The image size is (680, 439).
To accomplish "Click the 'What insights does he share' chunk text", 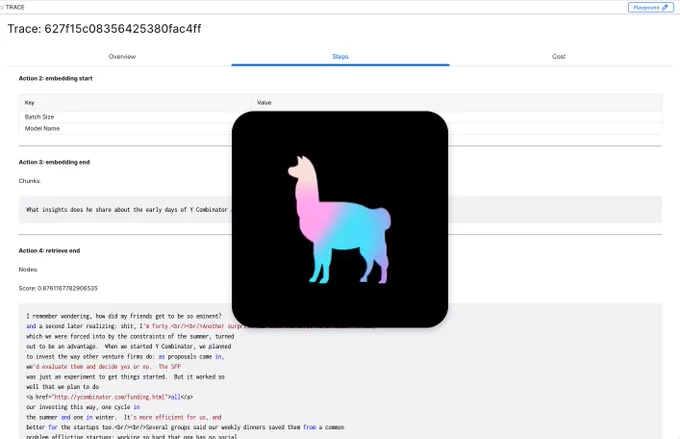I will [127, 210].
